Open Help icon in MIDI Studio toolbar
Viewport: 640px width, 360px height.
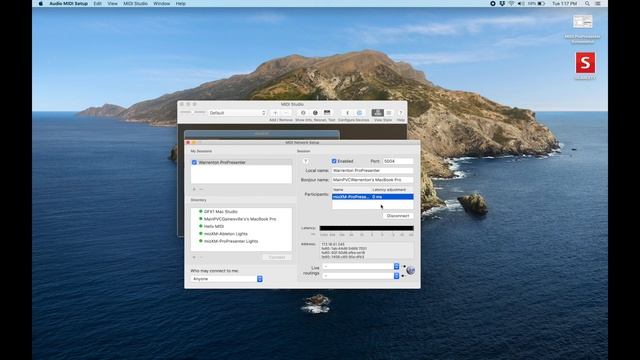[401, 113]
